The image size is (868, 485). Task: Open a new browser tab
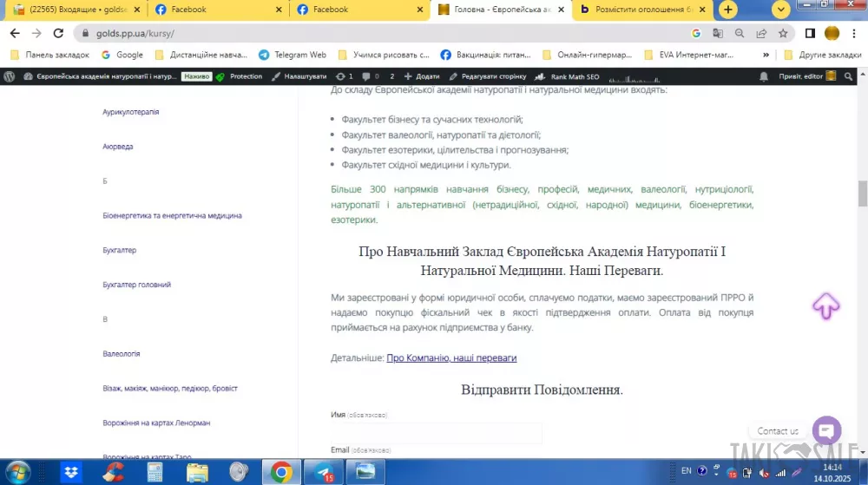coord(728,10)
